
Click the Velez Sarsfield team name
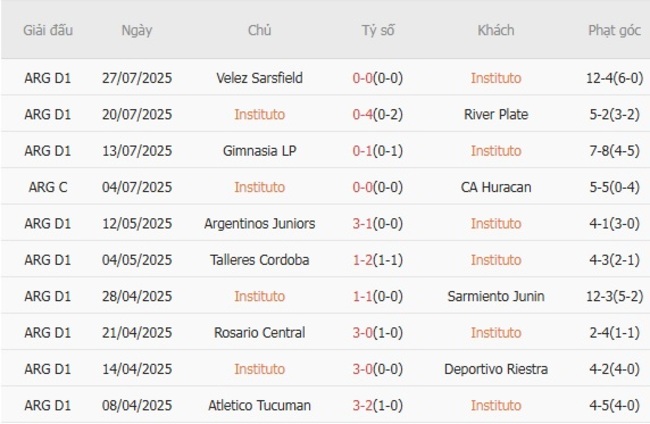click(x=259, y=78)
